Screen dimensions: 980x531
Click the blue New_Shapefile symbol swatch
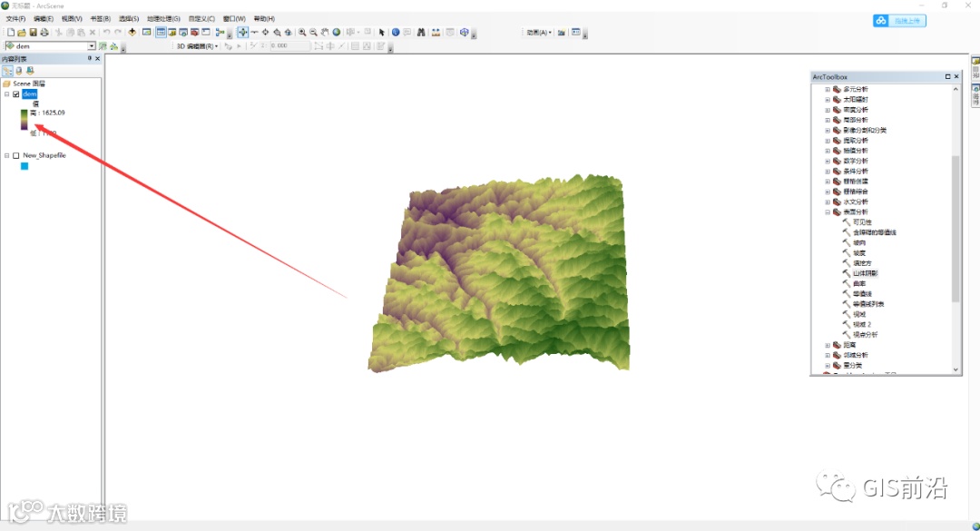24,166
